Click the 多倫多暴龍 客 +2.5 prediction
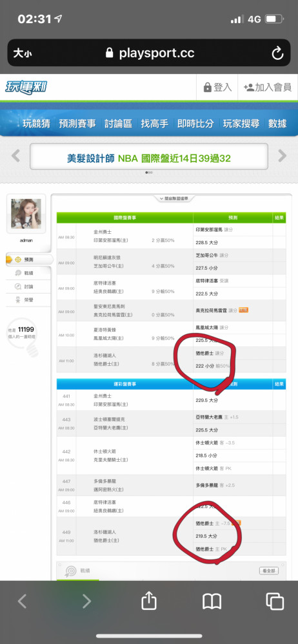 217,485
